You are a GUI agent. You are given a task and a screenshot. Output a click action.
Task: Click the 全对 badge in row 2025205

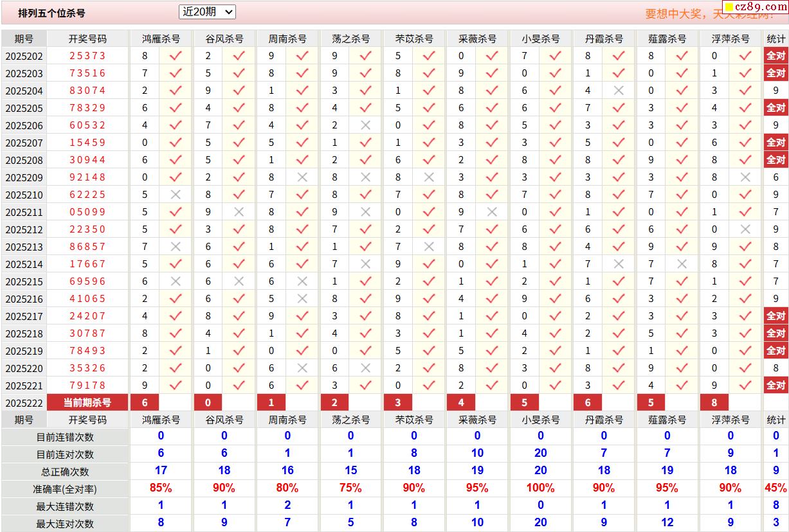coord(776,108)
